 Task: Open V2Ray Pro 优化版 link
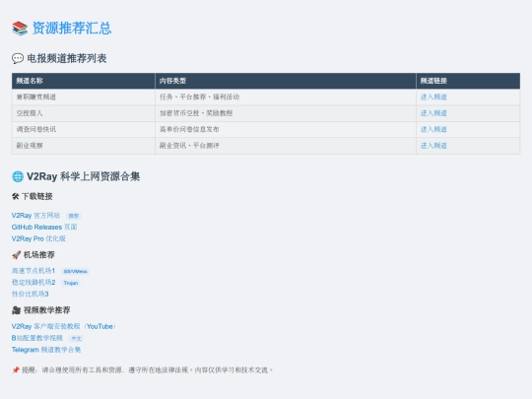[x=38, y=238]
